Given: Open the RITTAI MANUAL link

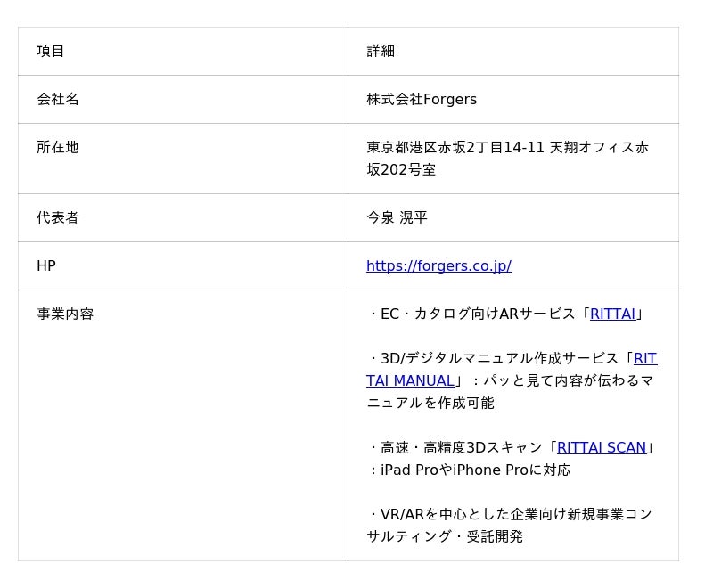Looking at the screenshot, I should pos(411,381).
